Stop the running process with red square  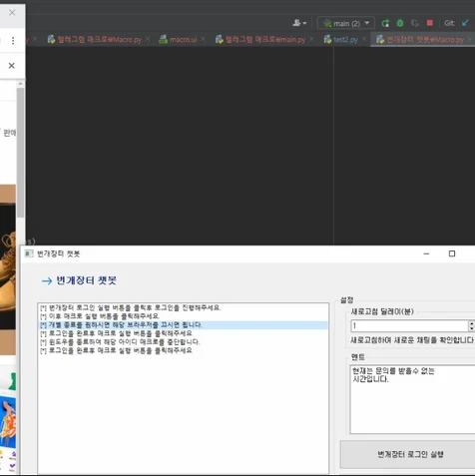[x=429, y=23]
